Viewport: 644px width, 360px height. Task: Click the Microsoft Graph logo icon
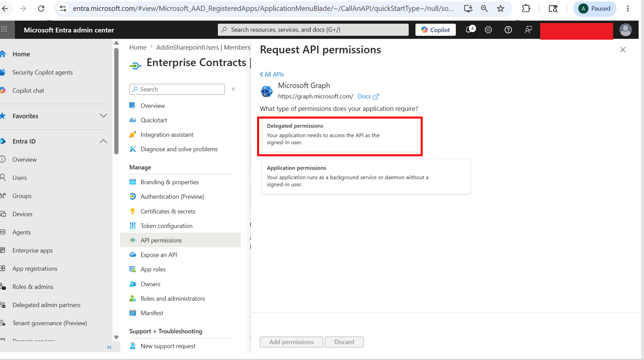[266, 91]
